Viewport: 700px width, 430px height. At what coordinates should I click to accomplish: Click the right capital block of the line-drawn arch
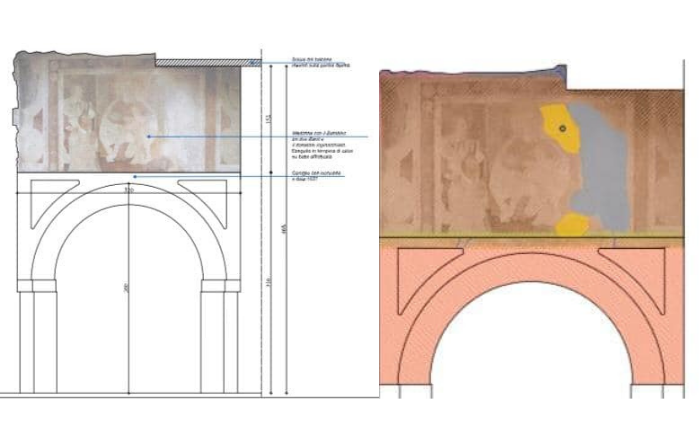[221, 286]
